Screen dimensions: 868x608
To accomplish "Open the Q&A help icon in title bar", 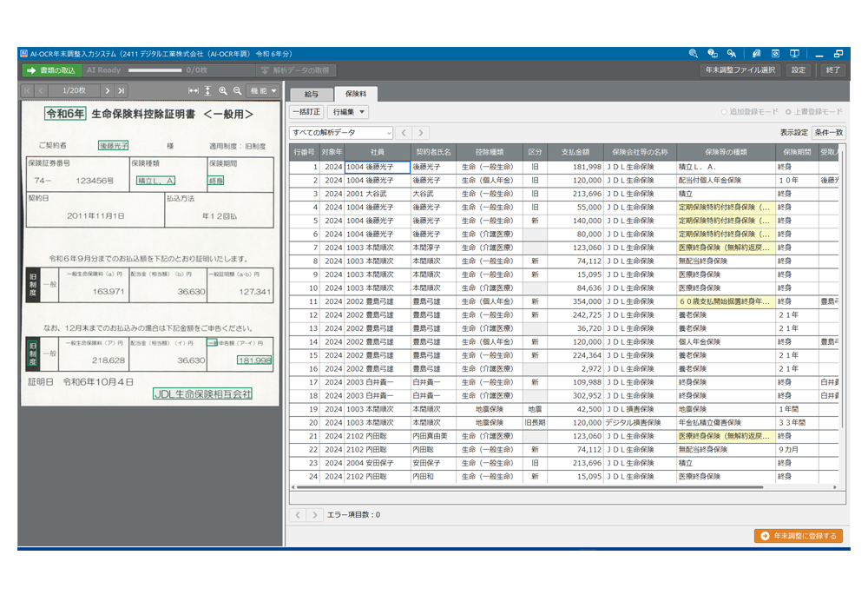I will coord(733,53).
